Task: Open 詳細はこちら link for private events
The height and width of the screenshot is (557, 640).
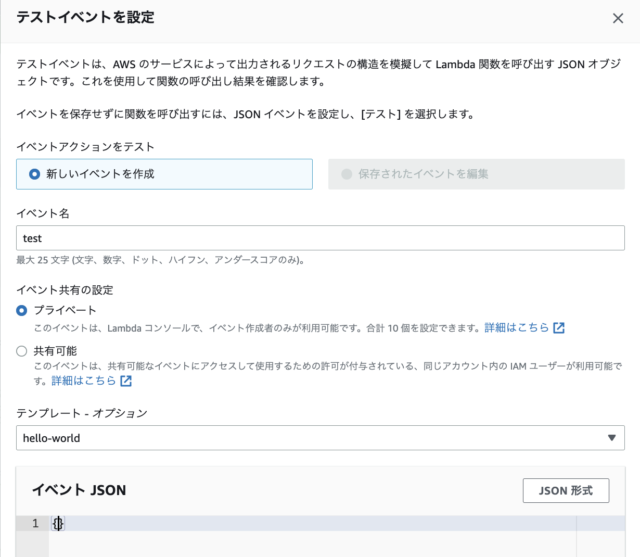Action: click(517, 328)
